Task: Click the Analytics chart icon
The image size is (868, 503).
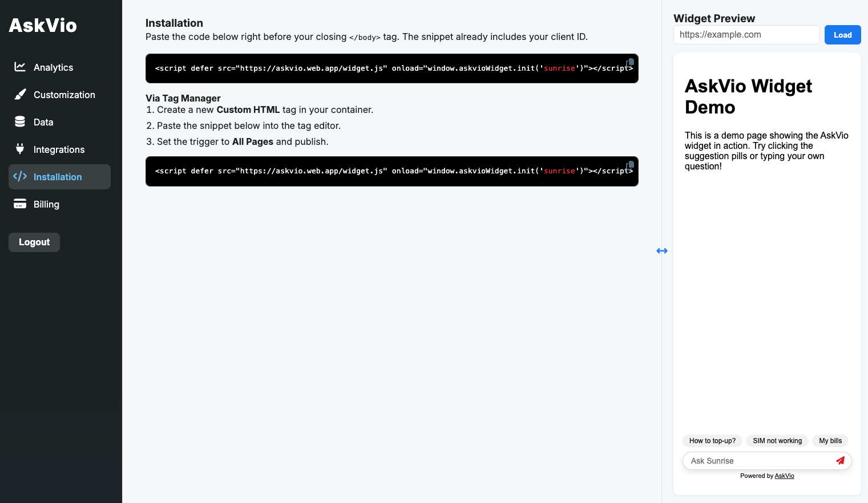Action: pos(20,67)
